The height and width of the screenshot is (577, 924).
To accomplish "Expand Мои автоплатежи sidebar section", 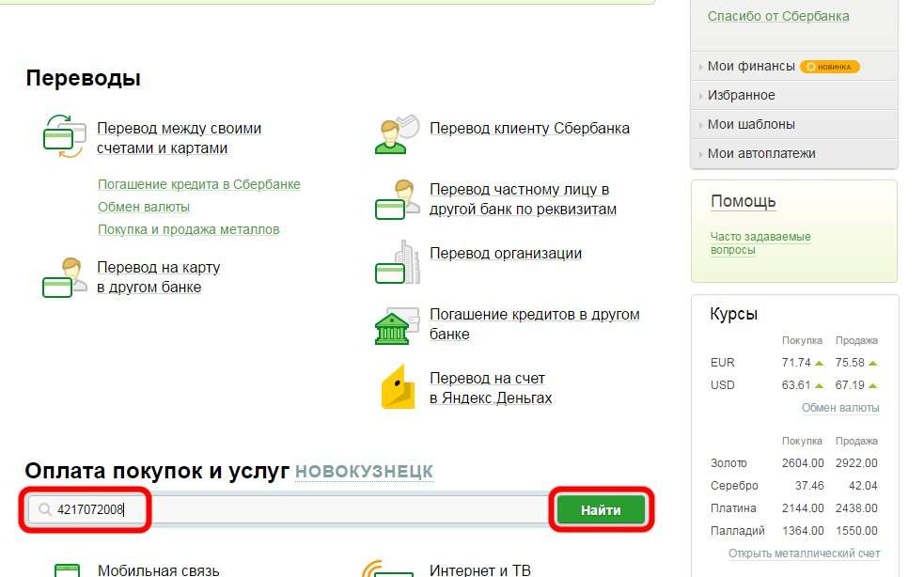I will coord(761,153).
